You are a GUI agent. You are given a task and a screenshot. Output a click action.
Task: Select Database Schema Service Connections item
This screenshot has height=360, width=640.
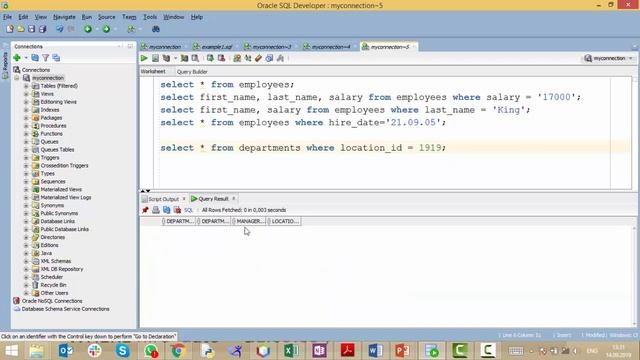[x=65, y=309]
